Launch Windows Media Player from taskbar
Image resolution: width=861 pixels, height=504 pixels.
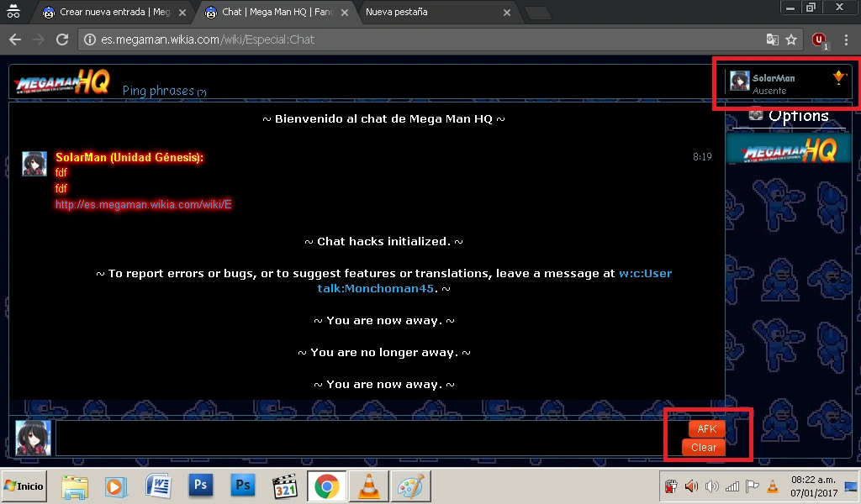point(116,486)
